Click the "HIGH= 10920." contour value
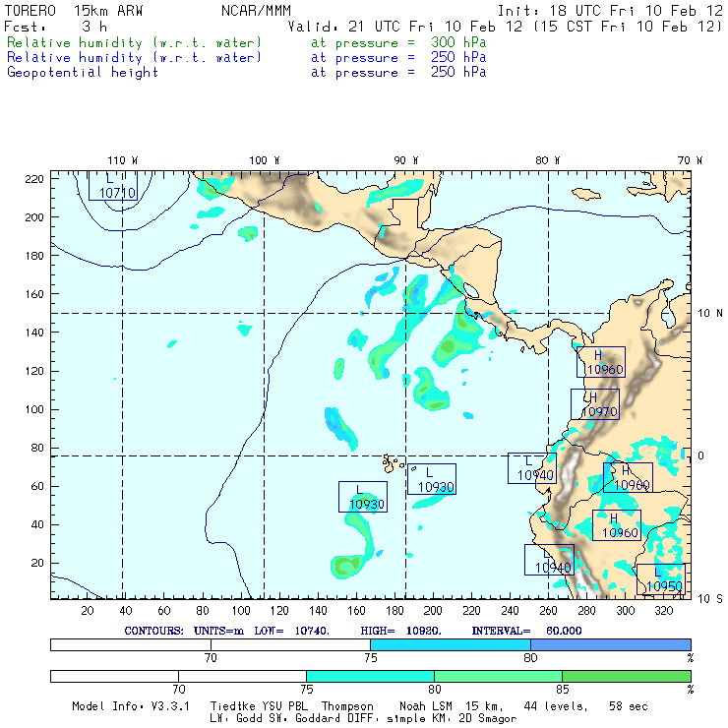 click(400, 631)
